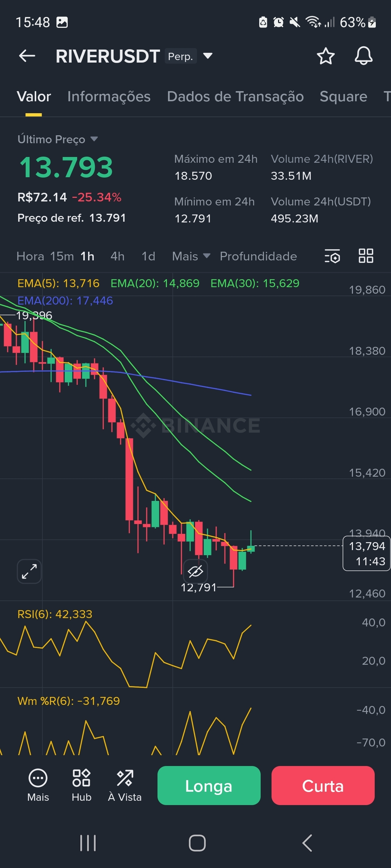This screenshot has width=391, height=868.
Task: Tap the -25.34% change value
Action: point(97,197)
